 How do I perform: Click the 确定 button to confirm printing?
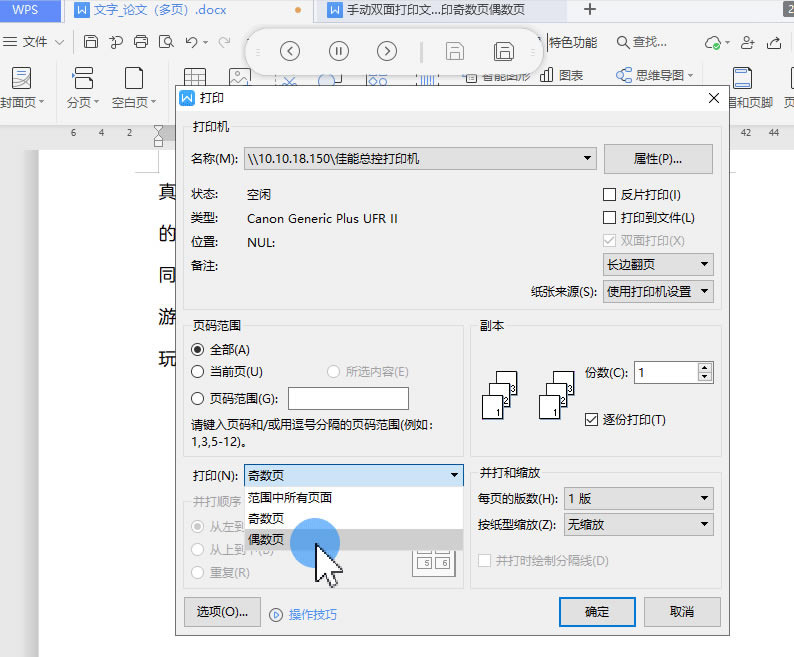[596, 612]
